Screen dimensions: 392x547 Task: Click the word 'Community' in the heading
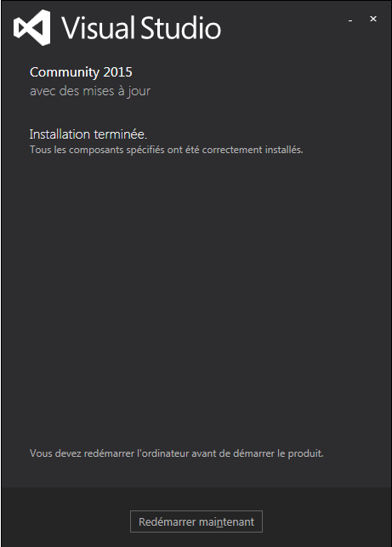click(x=65, y=72)
